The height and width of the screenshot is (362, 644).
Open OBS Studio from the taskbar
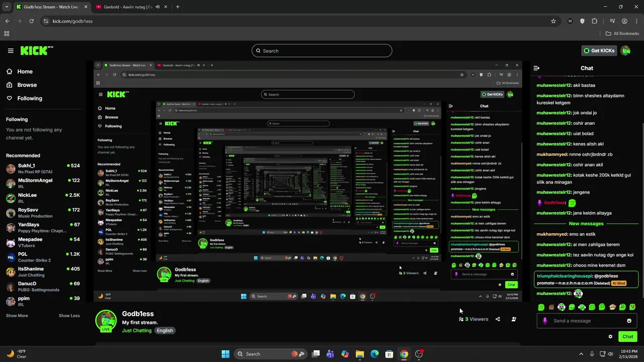click(x=419, y=354)
